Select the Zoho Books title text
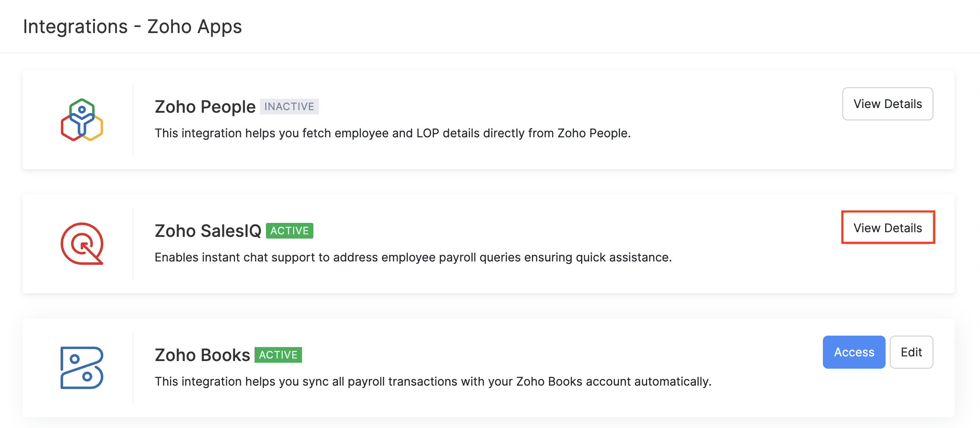 [202, 355]
